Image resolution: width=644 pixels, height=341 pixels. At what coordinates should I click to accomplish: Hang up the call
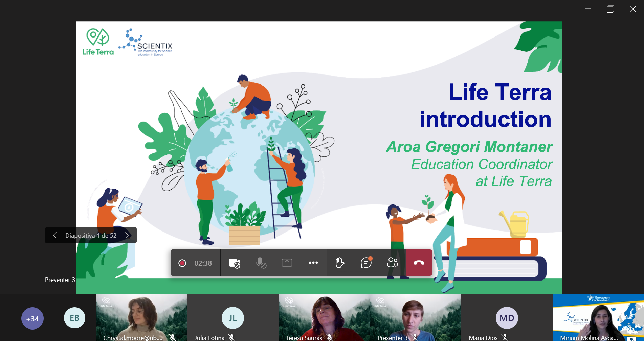419,263
